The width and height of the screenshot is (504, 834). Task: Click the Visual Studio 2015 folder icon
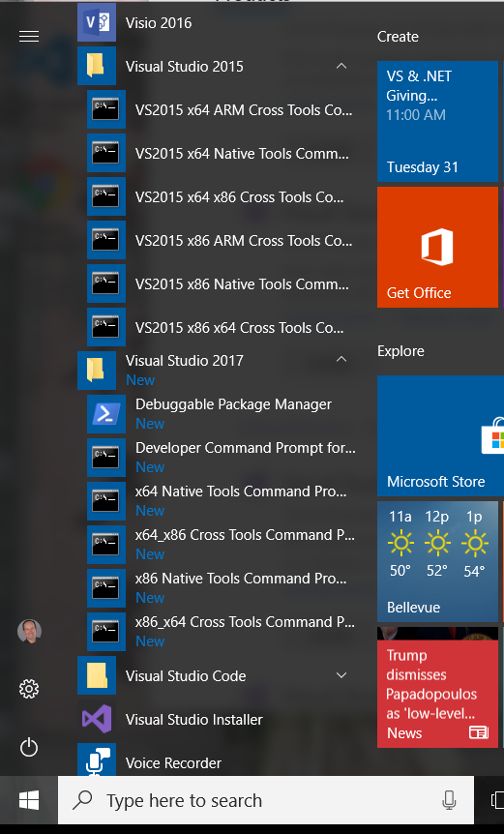click(97, 66)
